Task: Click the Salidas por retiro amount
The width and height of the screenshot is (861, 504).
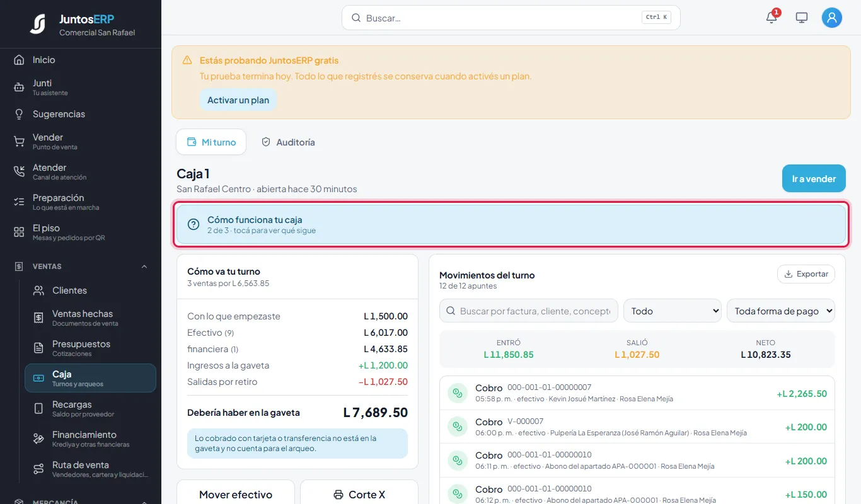Action: [383, 382]
